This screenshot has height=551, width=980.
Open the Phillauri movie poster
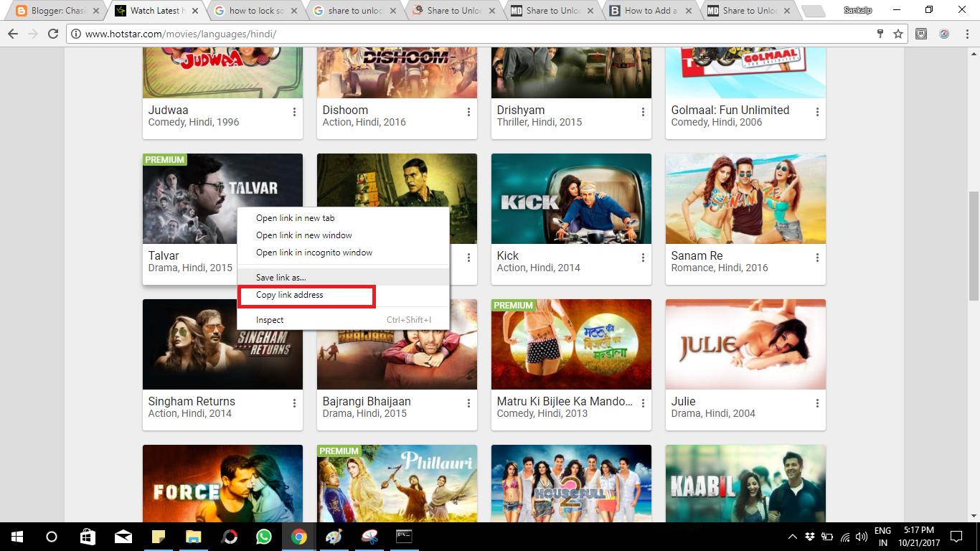tap(397, 484)
